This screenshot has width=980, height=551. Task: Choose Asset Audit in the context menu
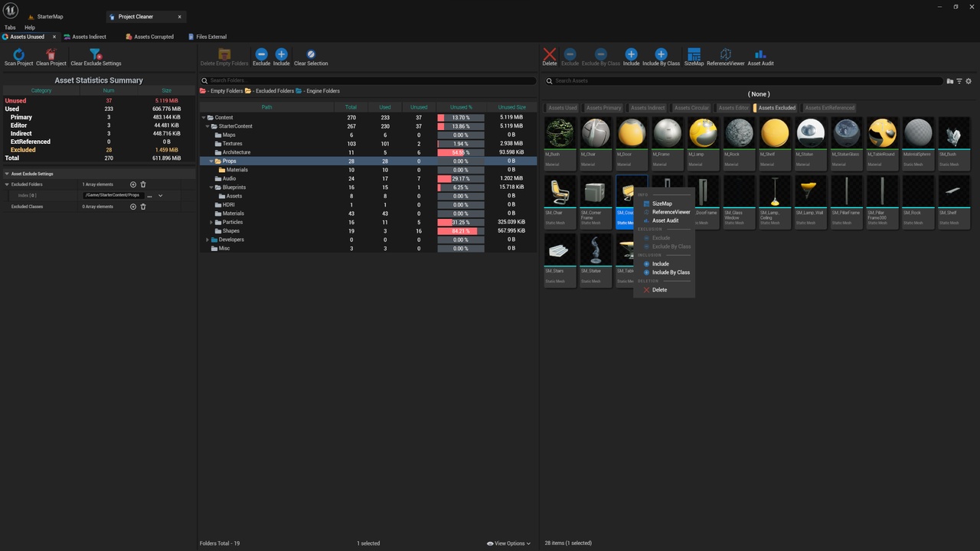click(x=665, y=220)
